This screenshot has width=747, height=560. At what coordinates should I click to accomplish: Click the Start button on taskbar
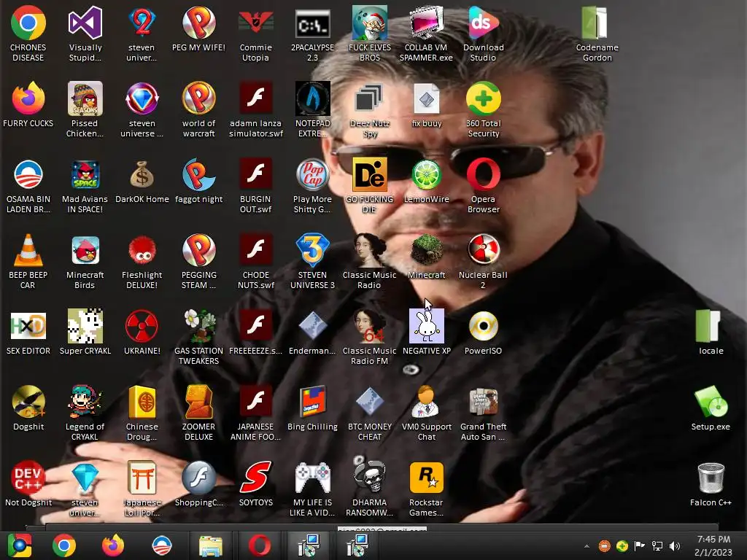click(x=20, y=545)
